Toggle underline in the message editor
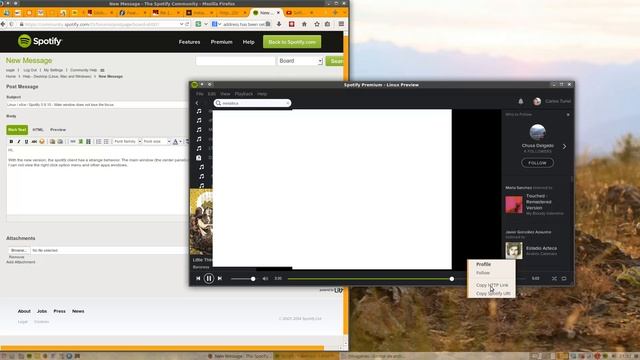Screen dimensions: 640x360 point(27,141)
